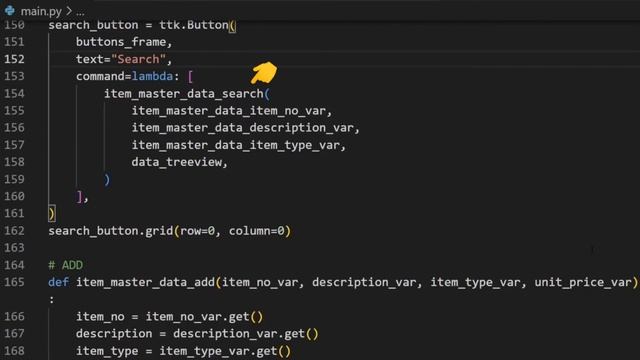Click unit_price_var parameter on line 165

tap(583, 282)
